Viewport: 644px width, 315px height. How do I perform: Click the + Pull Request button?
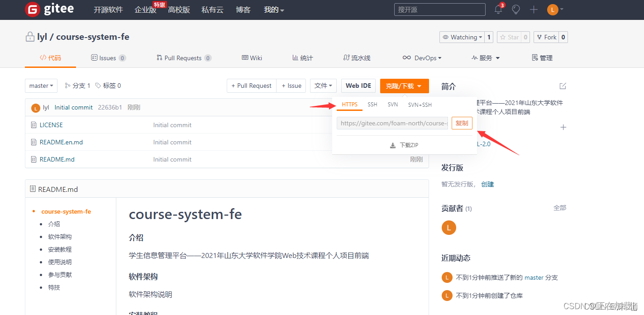pos(251,86)
